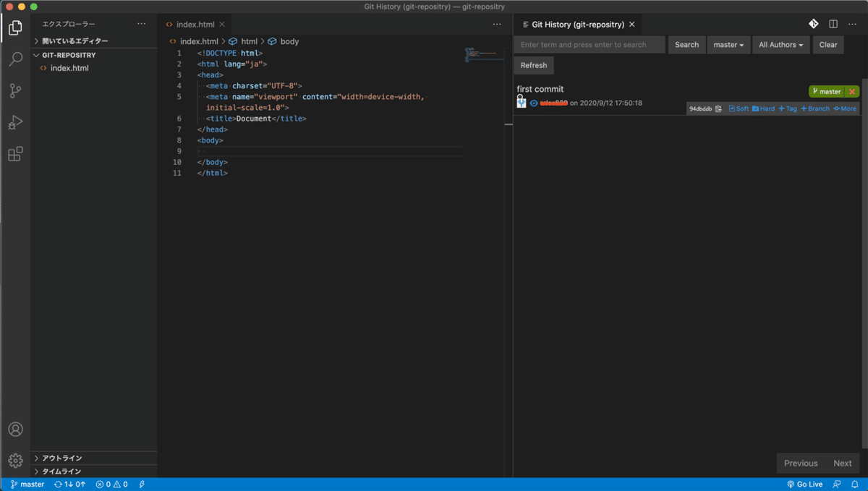
Task: Remove the master branch label with X
Action: pos(852,92)
